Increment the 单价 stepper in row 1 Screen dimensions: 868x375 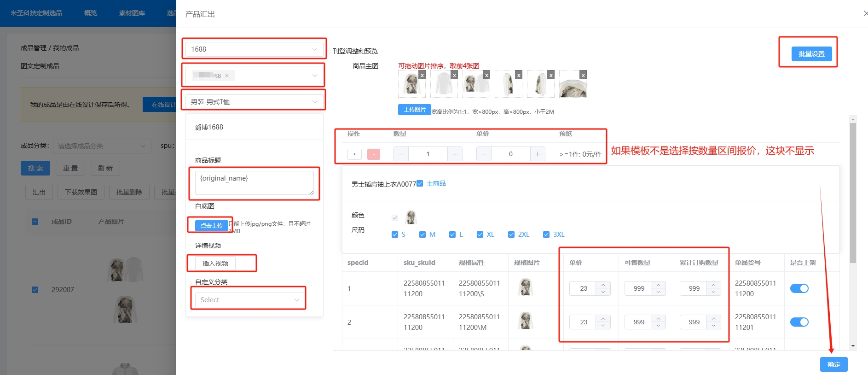[603, 285]
